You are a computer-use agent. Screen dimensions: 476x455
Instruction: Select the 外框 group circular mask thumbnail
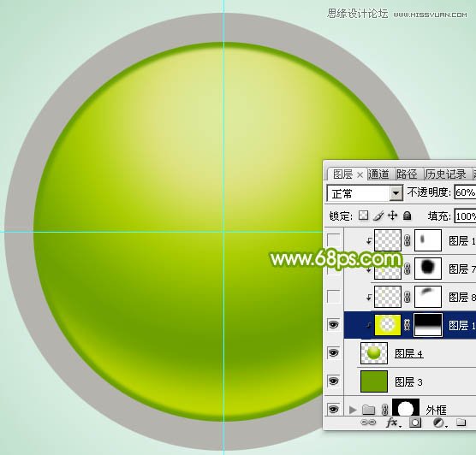click(406, 407)
